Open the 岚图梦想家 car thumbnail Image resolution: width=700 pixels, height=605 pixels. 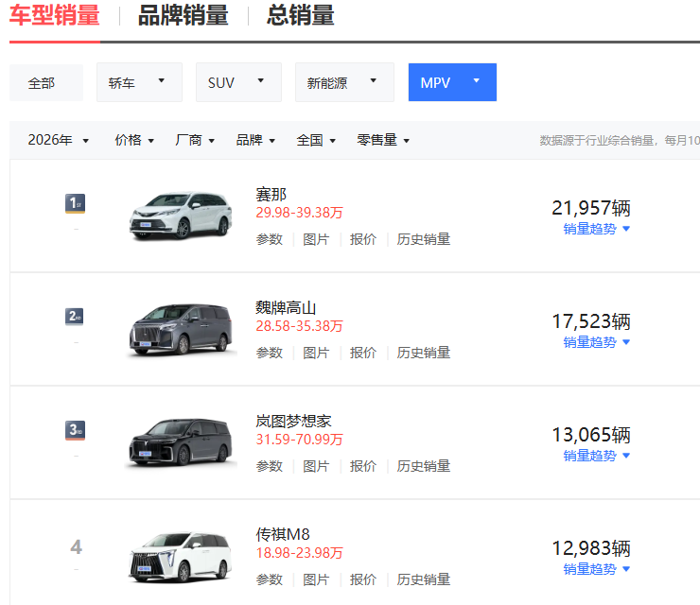[181, 442]
